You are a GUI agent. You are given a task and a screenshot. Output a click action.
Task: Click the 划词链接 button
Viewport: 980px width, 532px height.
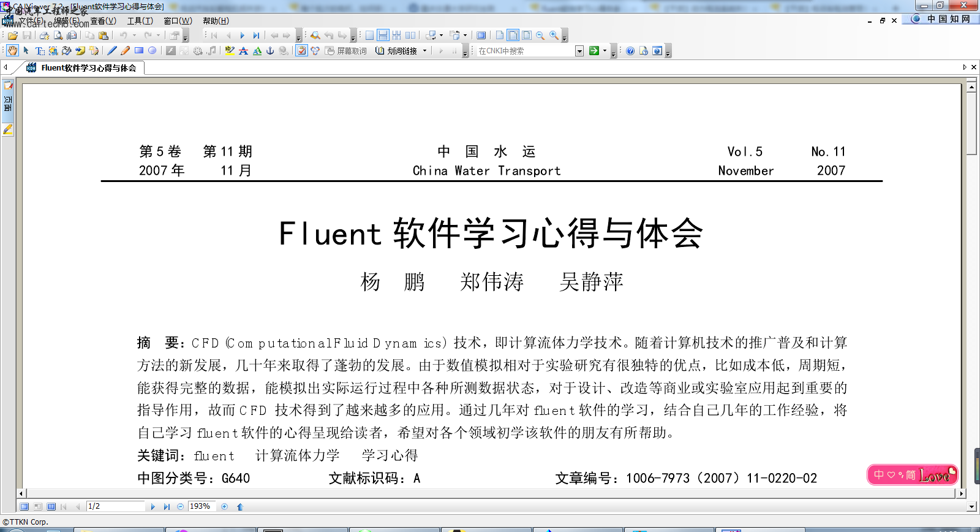(397, 51)
